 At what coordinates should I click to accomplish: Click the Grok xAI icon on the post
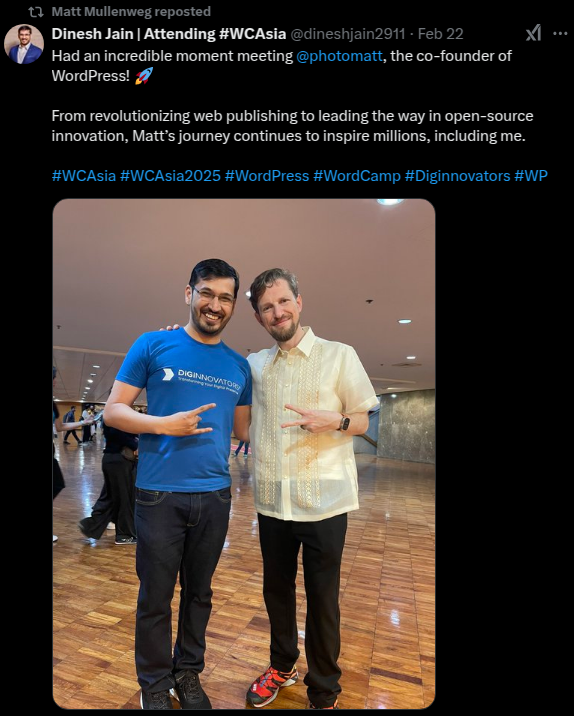533,33
